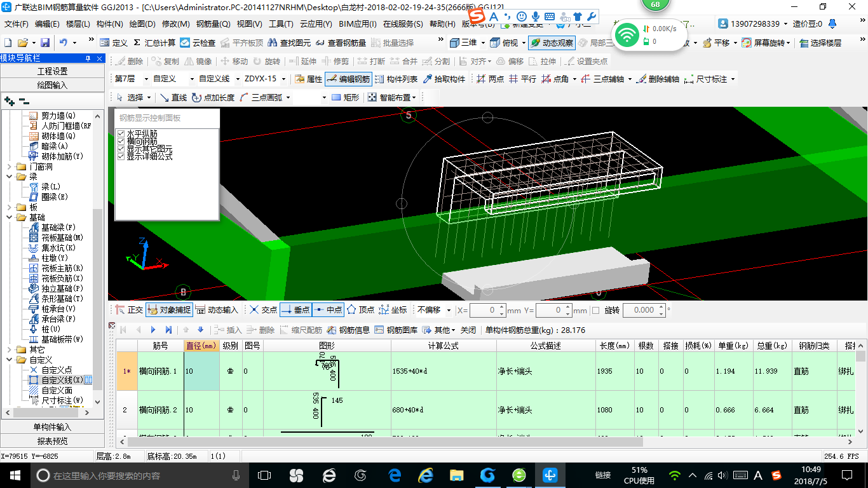This screenshot has width=868, height=488.
Task: Open 钢筋图库 rebar library
Action: [x=396, y=330]
